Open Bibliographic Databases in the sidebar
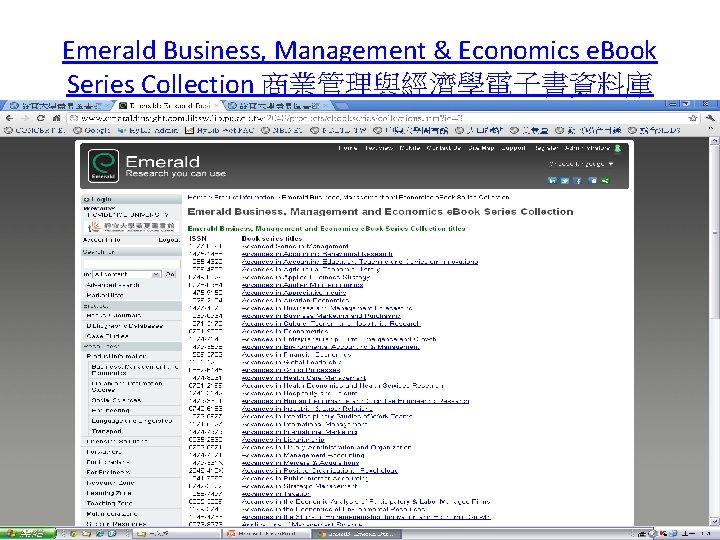The image size is (720, 540). click(125, 326)
